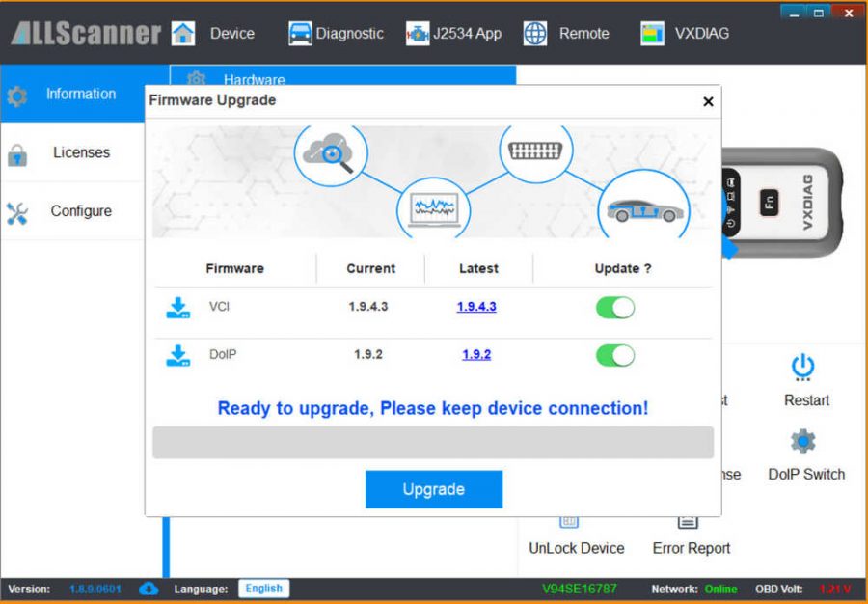Open the Remote globe icon
This screenshot has width=868, height=604.
click(536, 32)
